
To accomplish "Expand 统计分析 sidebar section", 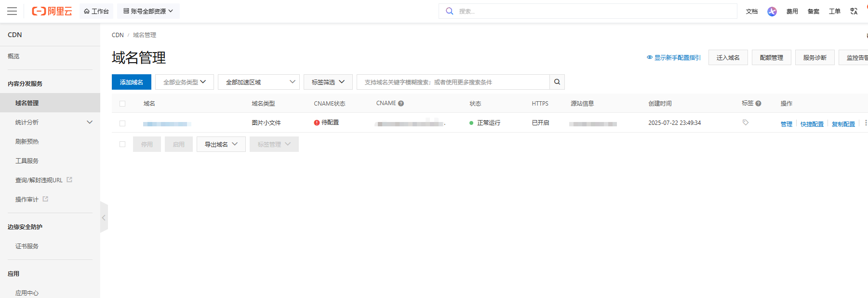I will click(x=50, y=122).
